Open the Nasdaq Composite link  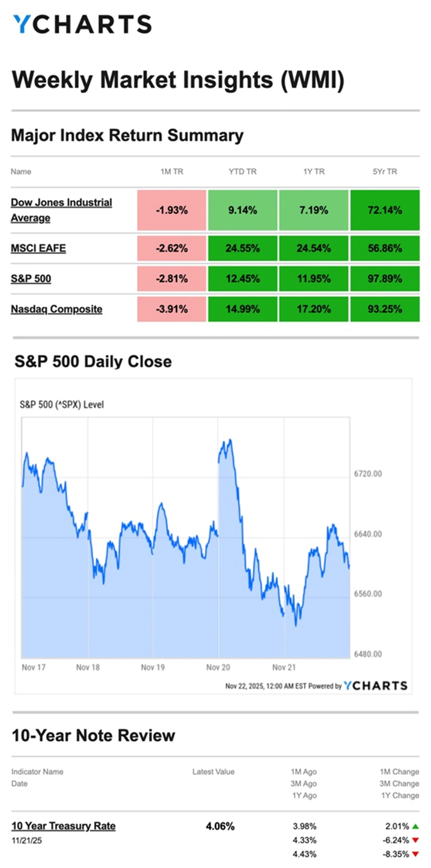point(56,309)
